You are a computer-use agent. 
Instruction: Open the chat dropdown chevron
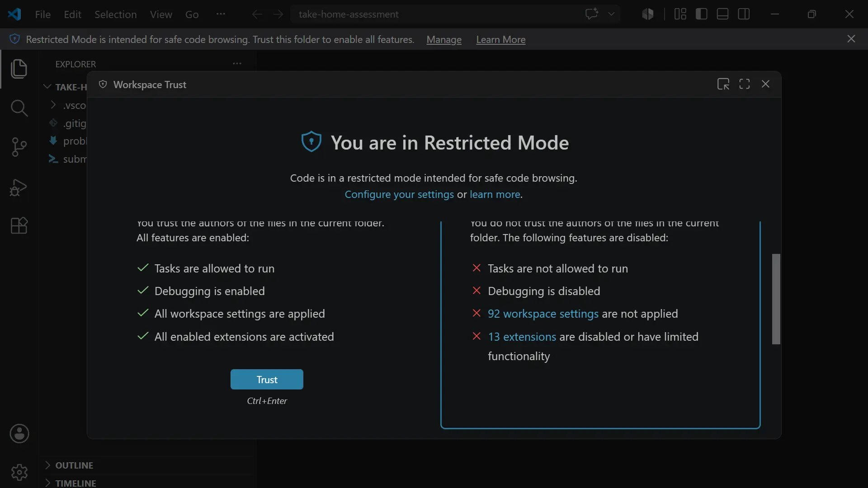(x=611, y=14)
